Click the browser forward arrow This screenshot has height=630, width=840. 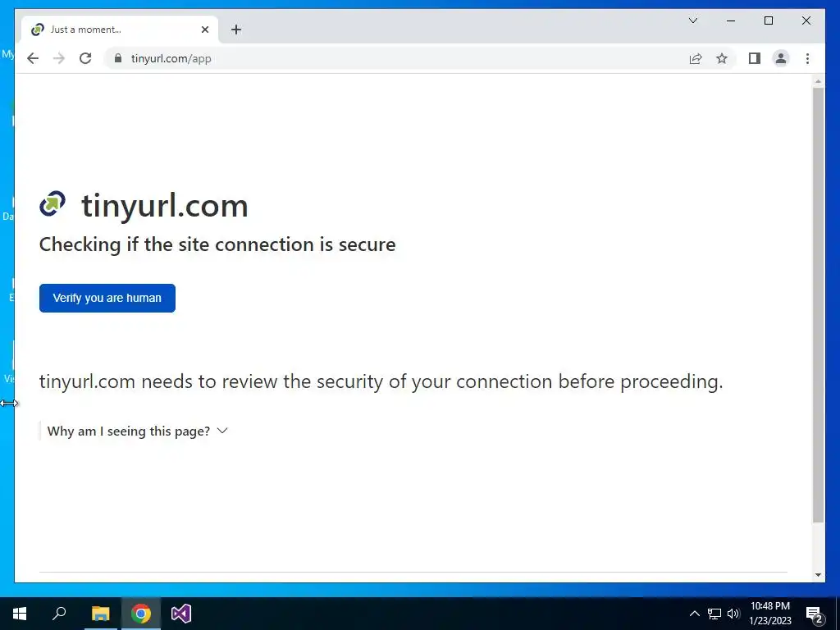(59, 58)
